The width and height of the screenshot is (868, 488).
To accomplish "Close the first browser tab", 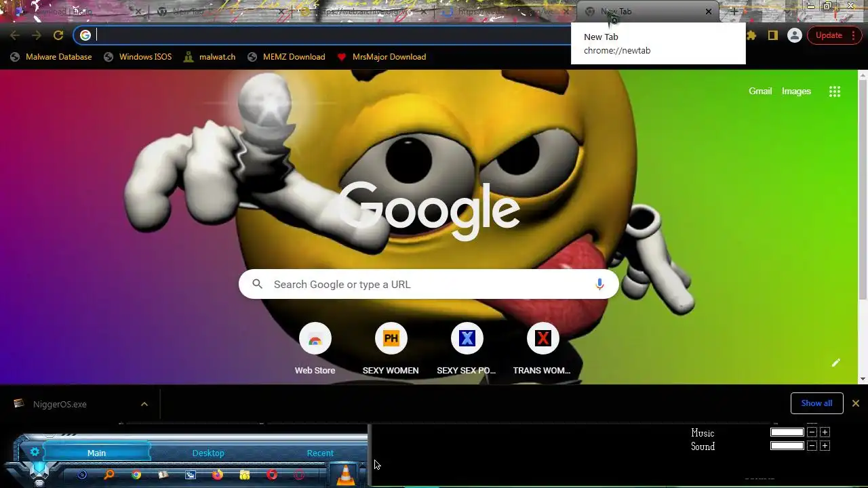I will click(x=139, y=12).
